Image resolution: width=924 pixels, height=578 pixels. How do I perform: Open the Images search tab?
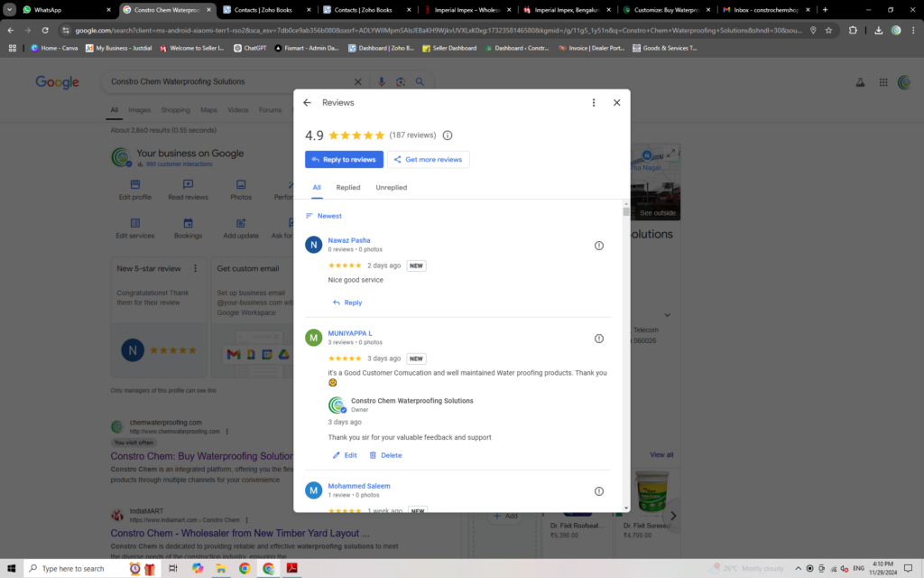140,110
